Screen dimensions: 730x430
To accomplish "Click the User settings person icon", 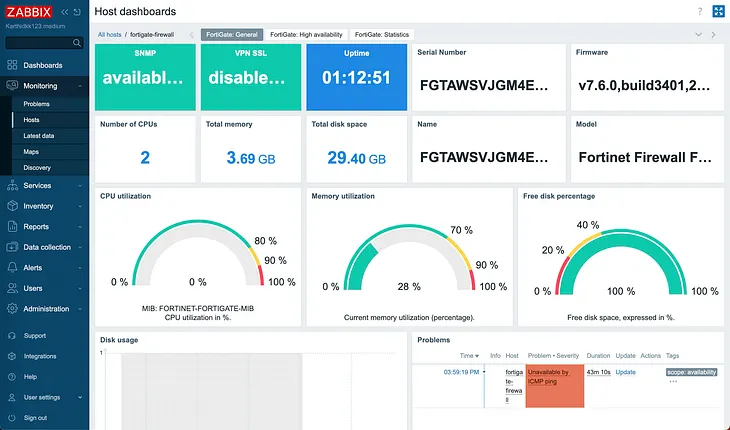I will point(12,397).
